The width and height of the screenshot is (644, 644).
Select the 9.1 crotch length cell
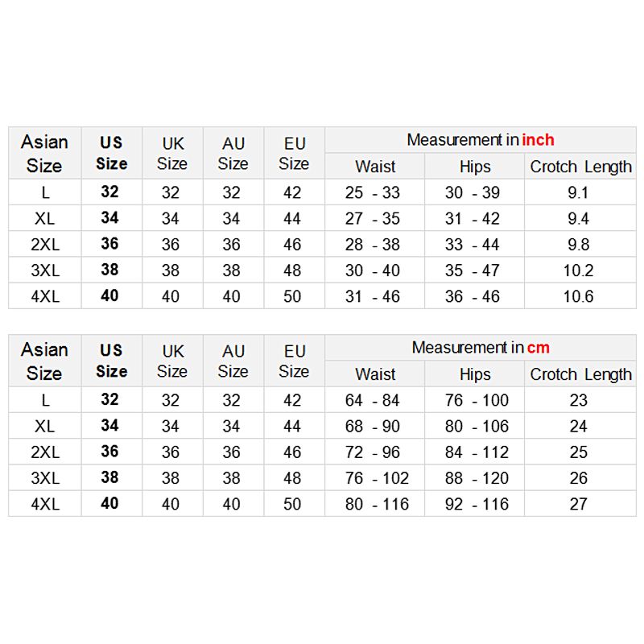[x=578, y=192]
